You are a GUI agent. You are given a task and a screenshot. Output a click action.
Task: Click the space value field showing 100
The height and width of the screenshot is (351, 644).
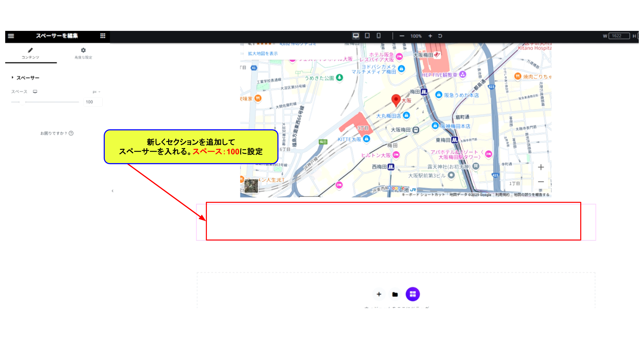pos(93,102)
